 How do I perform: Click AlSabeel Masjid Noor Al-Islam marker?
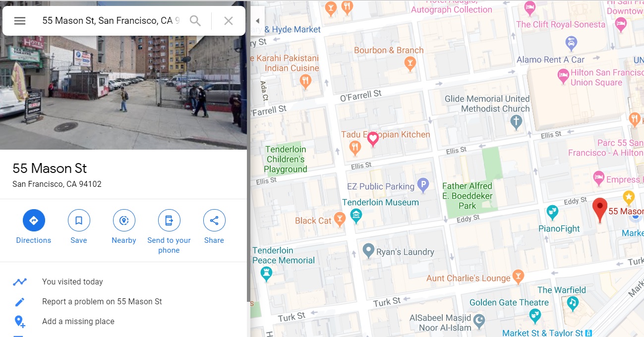pyautogui.click(x=479, y=321)
